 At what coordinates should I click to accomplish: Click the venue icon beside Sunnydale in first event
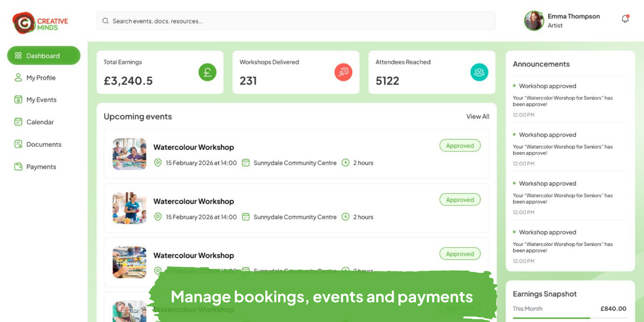point(246,163)
